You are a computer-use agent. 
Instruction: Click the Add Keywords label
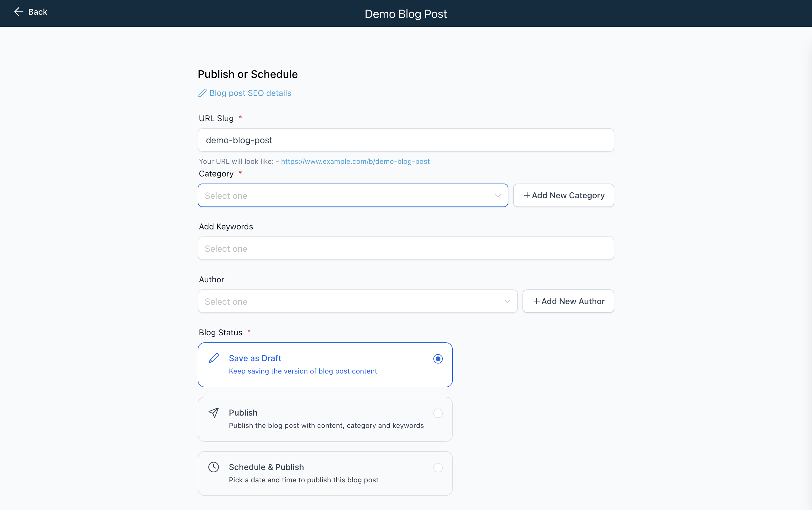click(x=226, y=226)
